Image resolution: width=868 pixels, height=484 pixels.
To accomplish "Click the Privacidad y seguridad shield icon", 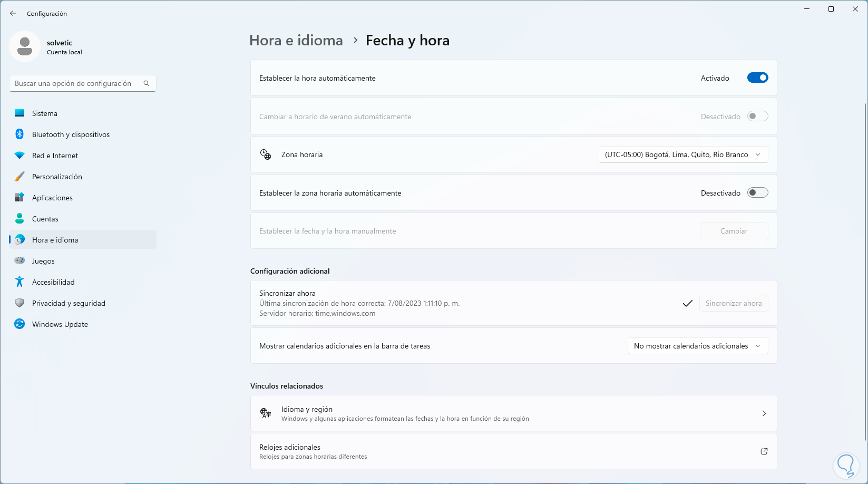I will [19, 303].
